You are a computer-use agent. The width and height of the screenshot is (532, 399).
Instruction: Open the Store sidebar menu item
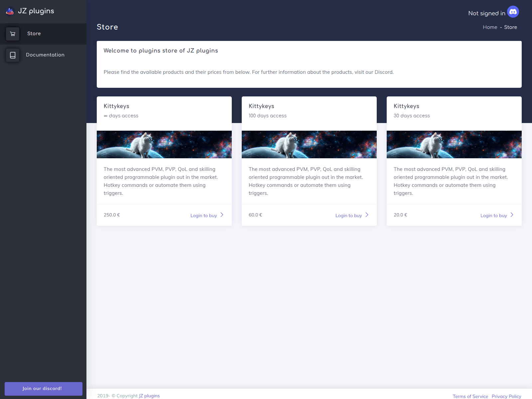43,34
